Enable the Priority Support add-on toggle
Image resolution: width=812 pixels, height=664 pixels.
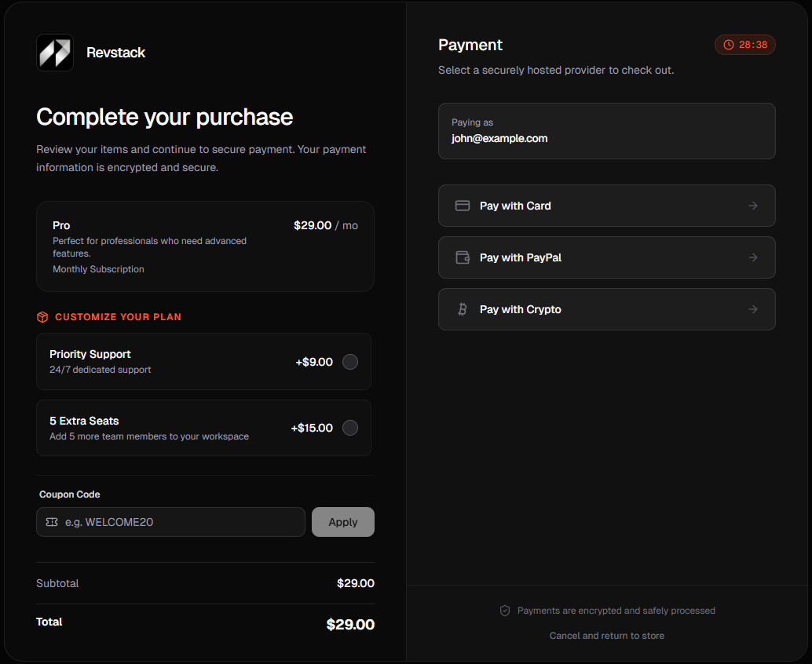350,362
